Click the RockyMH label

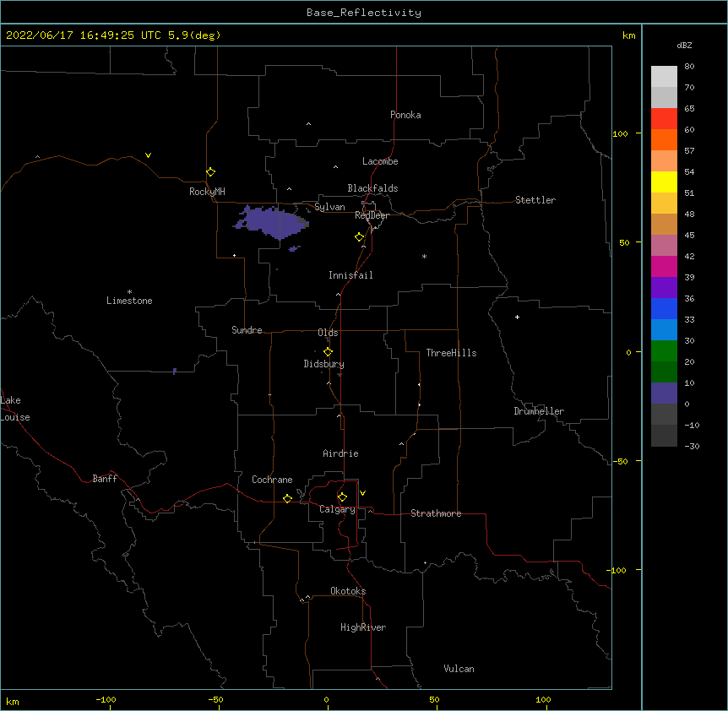coord(207,192)
